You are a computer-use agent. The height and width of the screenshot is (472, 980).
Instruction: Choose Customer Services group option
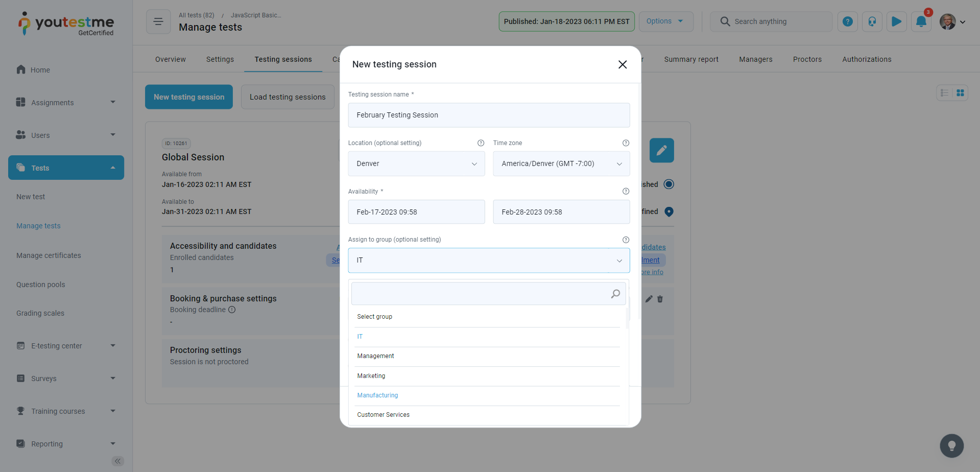383,415
